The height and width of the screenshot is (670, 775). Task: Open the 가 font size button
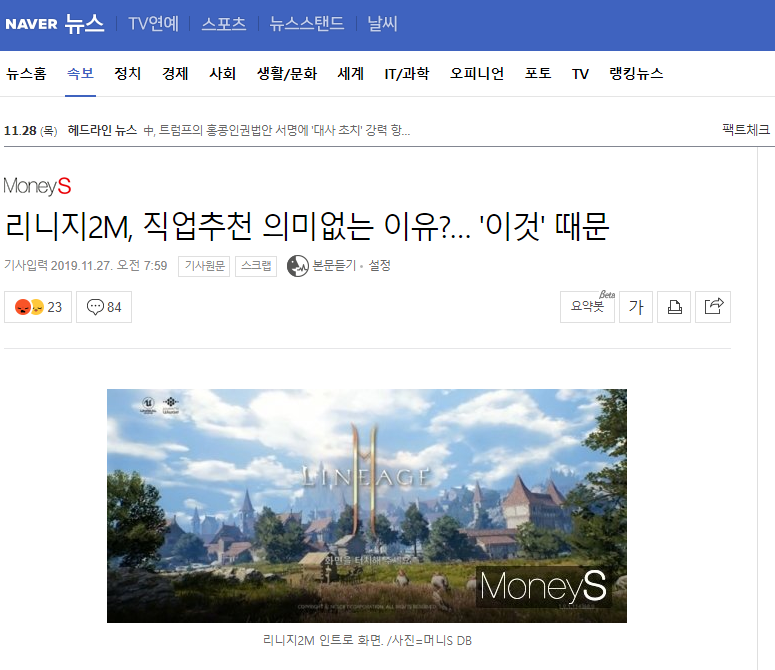(636, 307)
